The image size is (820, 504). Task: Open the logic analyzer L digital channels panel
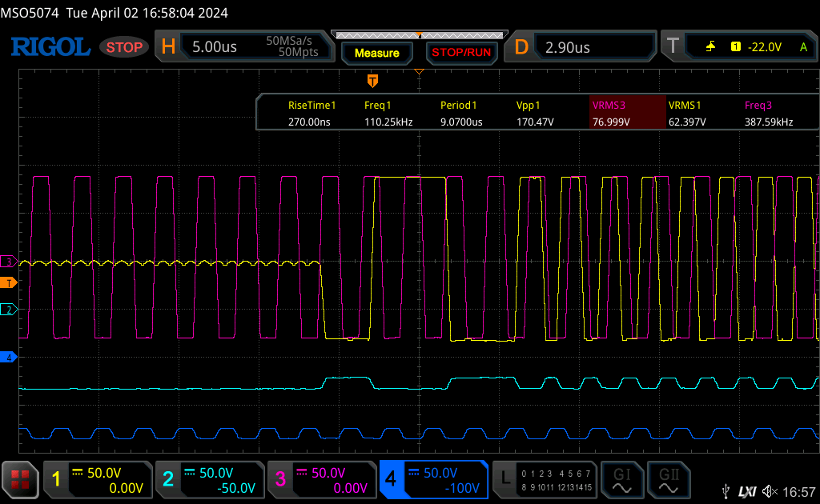(545, 480)
